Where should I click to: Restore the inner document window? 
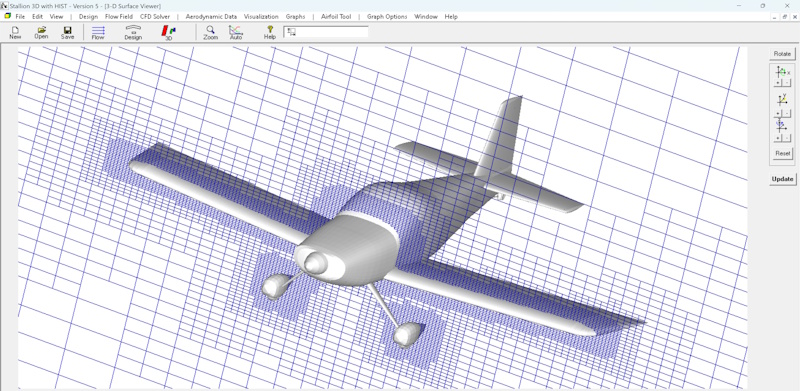tap(785, 16)
